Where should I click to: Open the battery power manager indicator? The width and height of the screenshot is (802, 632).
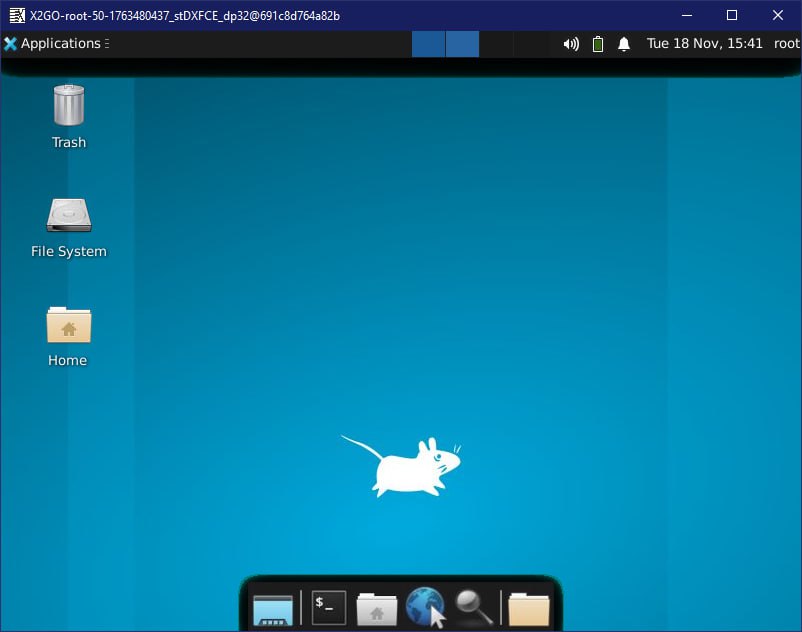click(x=598, y=44)
